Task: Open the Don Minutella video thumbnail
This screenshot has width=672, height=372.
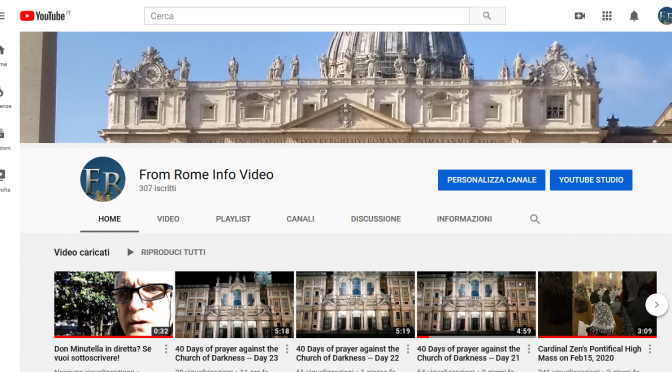Action: click(114, 304)
